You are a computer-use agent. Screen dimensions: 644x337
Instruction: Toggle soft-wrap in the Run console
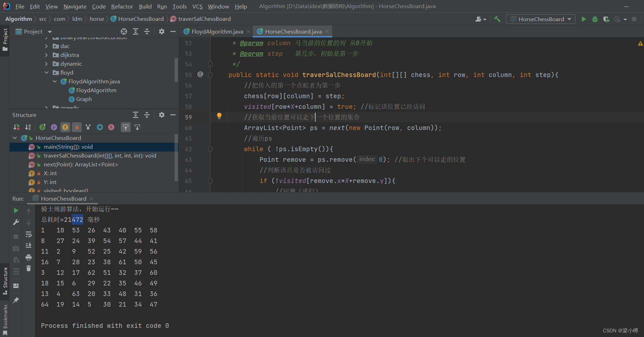pyautogui.click(x=29, y=235)
